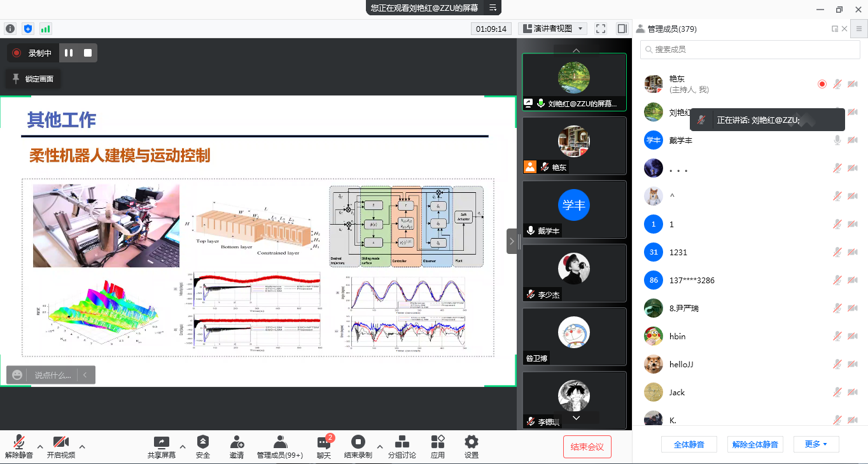Screen dimensions: 868x464
Task: Enter full screen mode
Action: (x=600, y=29)
